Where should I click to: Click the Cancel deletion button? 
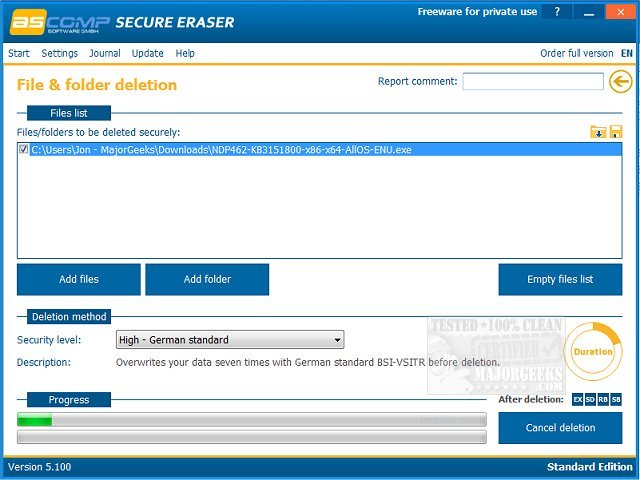[x=560, y=428]
